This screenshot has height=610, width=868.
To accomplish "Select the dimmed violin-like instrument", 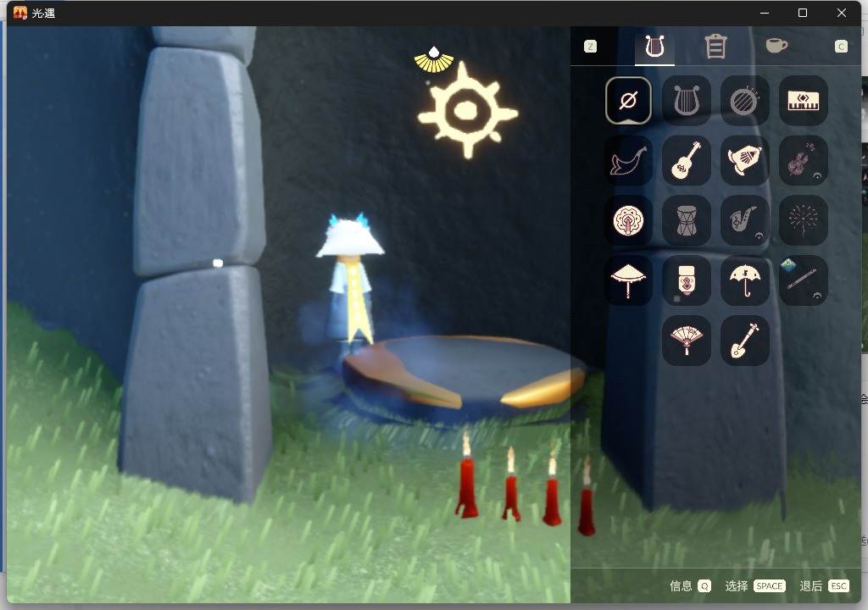I will point(804,160).
